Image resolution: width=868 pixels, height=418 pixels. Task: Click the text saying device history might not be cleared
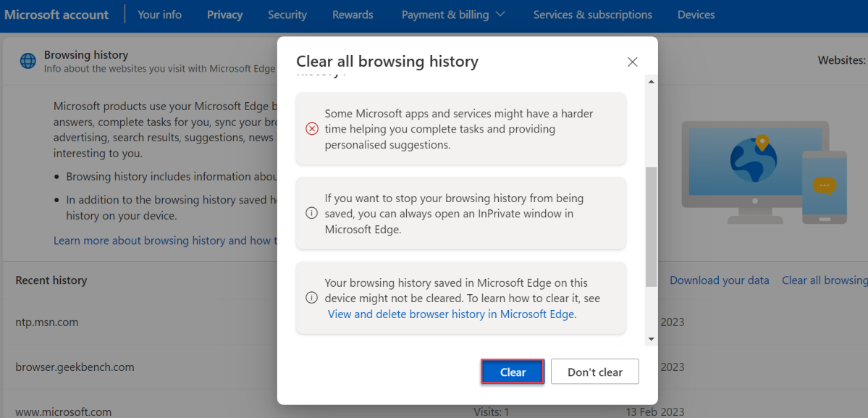462,290
